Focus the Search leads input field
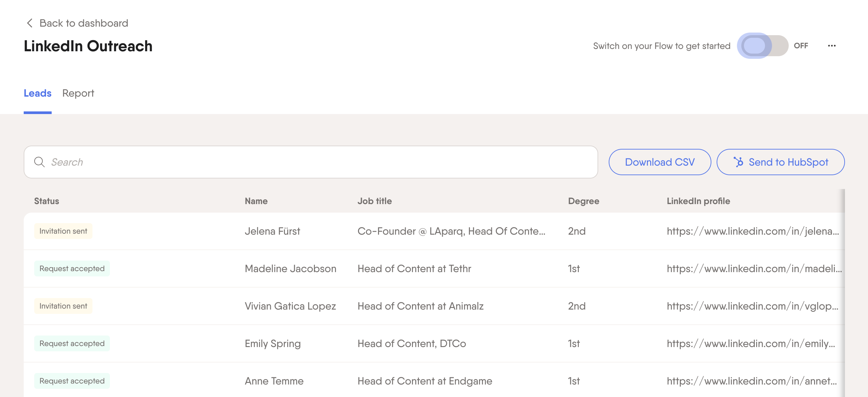Screen dimensions: 868x397 coord(311,162)
